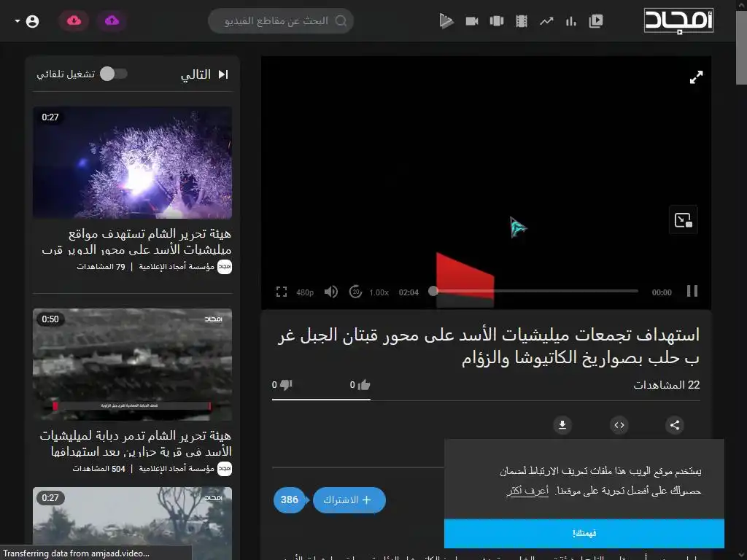Viewport: 747px width, 560px height.
Task: Download the video
Action: coord(562,425)
